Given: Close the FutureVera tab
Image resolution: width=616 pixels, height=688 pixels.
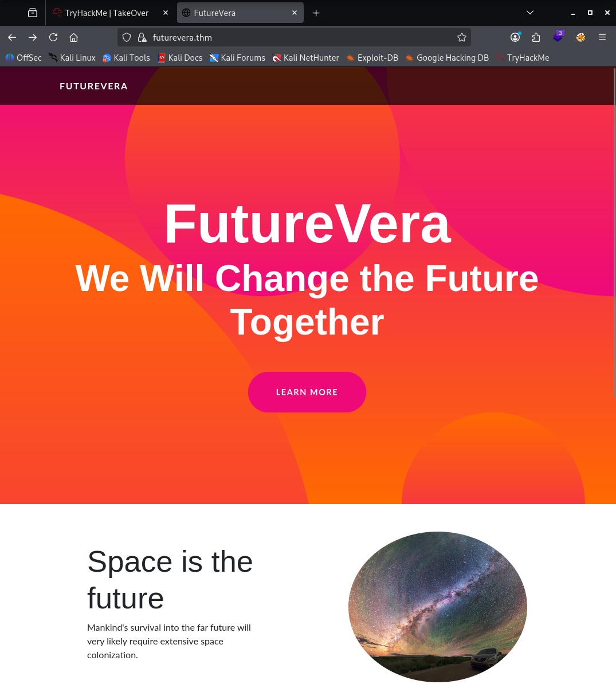Looking at the screenshot, I should (x=295, y=13).
